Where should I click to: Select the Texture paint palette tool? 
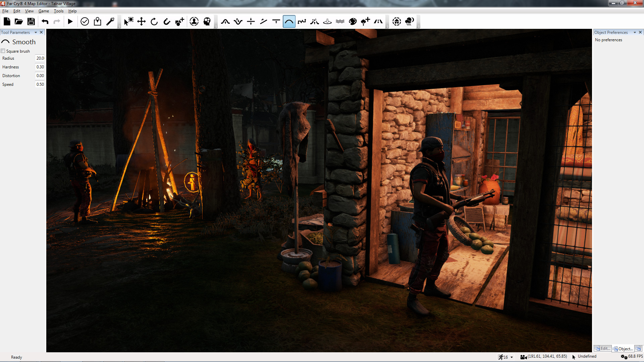353,21
